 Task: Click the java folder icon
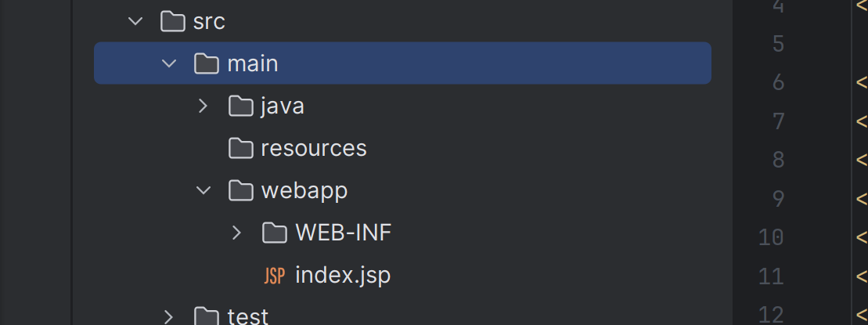[241, 106]
